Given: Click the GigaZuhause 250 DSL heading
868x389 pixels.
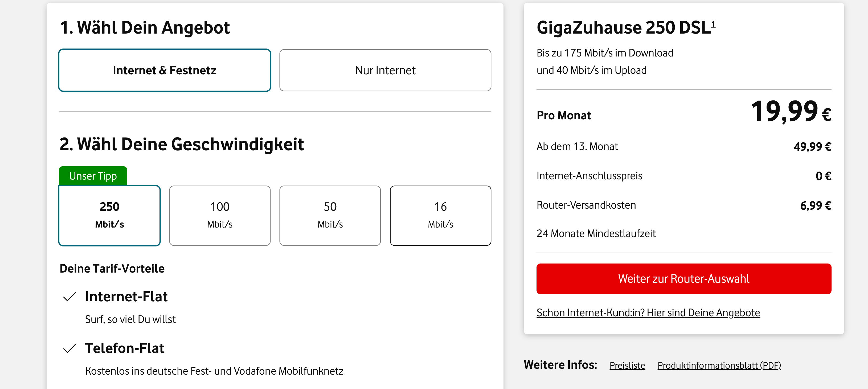Looking at the screenshot, I should pos(625,28).
